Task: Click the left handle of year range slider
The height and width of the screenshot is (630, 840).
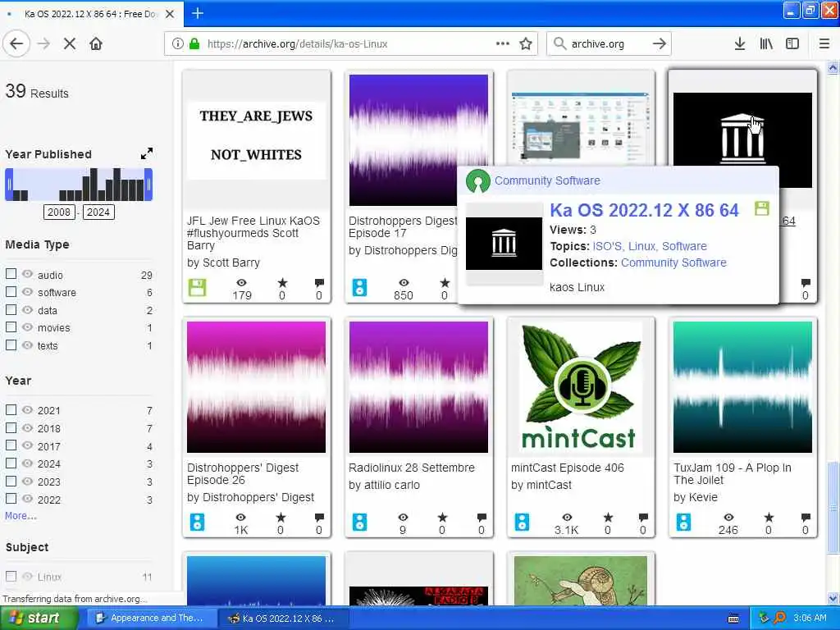Action: (x=9, y=185)
